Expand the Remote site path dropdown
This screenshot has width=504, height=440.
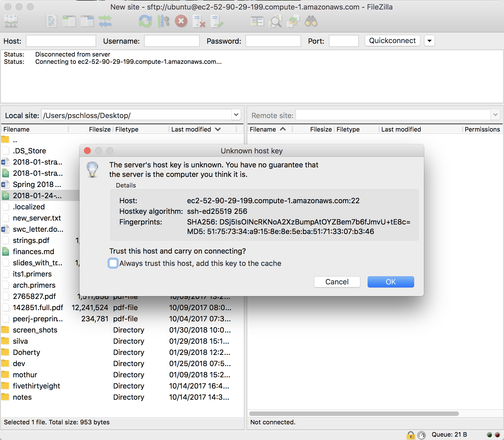(x=495, y=115)
